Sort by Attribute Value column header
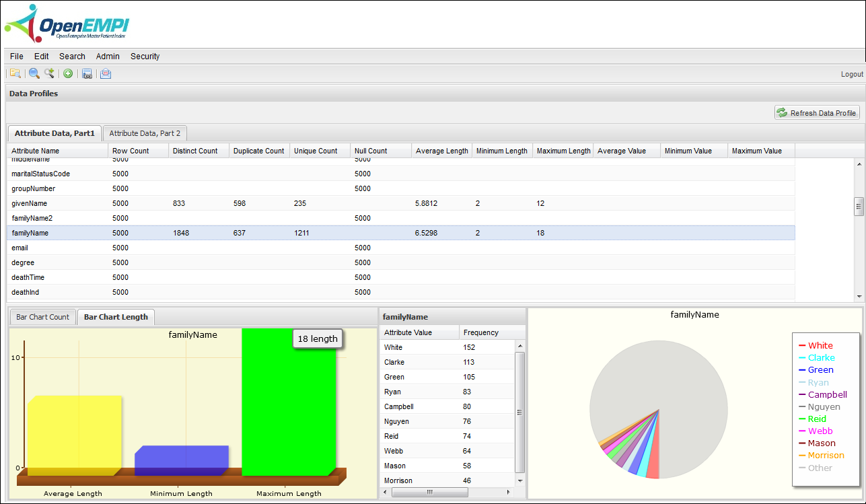The width and height of the screenshot is (866, 504). 419,332
